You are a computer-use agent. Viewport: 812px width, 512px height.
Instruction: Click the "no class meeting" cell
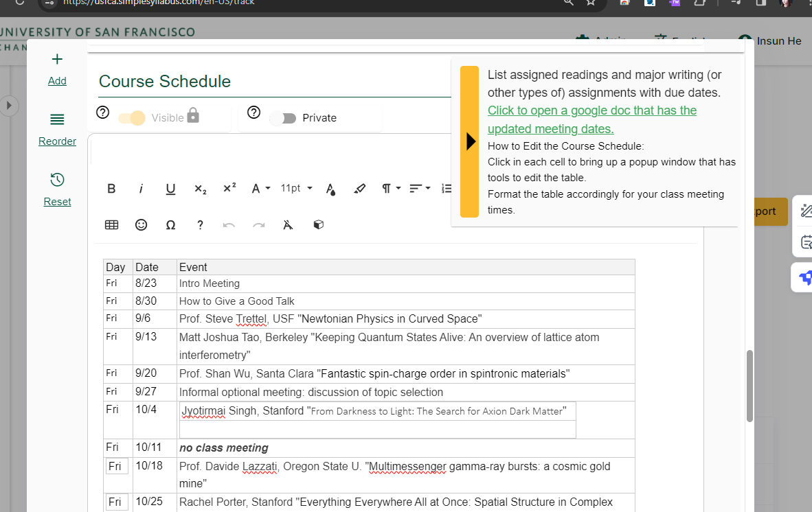pos(405,448)
